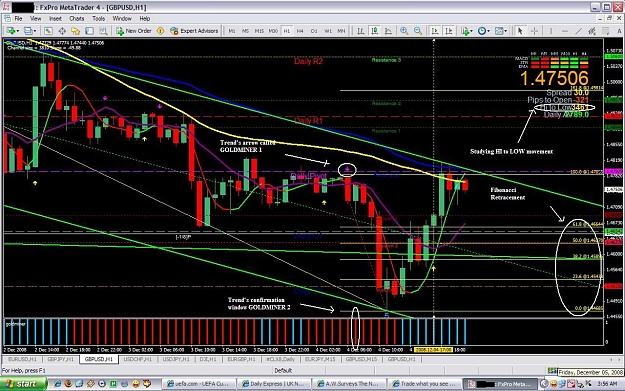Image resolution: width=625 pixels, height=391 pixels.
Task: Switch timeframe to D1
Action: tap(314, 31)
